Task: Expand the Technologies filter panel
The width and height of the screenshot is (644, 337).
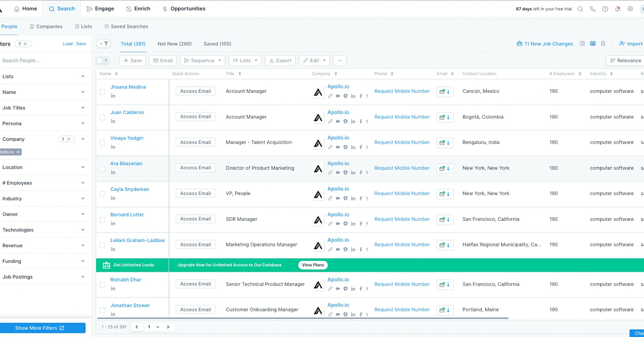Action: (46, 230)
